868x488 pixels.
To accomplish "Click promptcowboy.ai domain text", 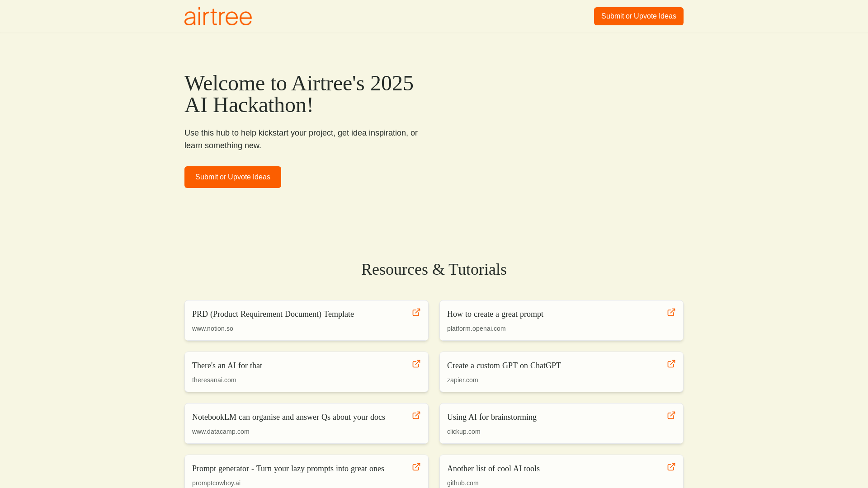I will coord(216,483).
